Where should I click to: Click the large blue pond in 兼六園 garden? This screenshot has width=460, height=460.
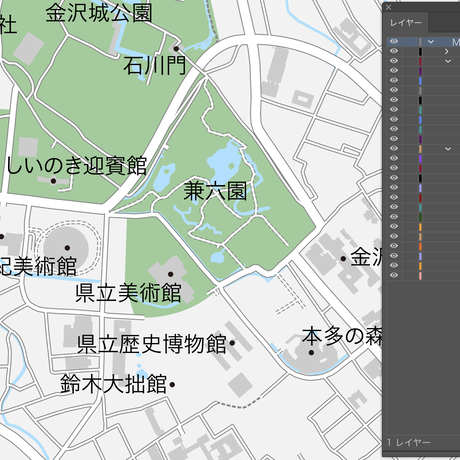(x=224, y=163)
